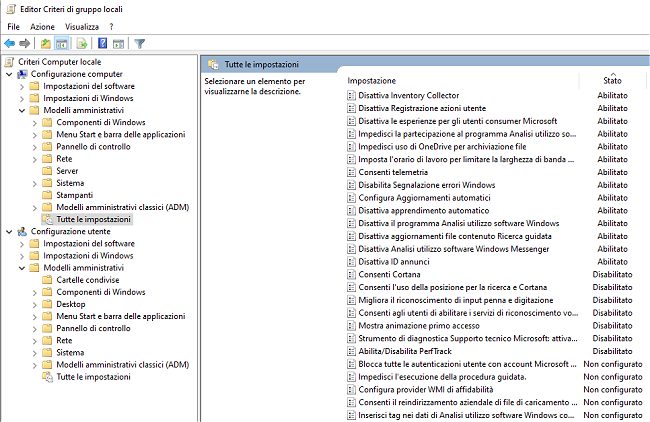Sort by the Stato column header
The image size is (650, 422).
pos(612,81)
